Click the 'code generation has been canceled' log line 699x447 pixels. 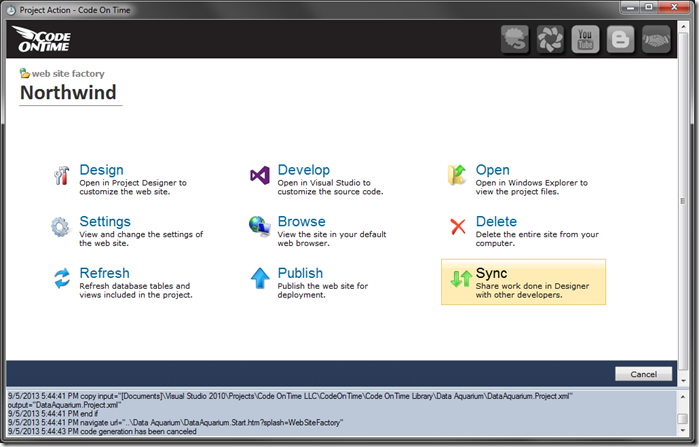click(x=102, y=431)
